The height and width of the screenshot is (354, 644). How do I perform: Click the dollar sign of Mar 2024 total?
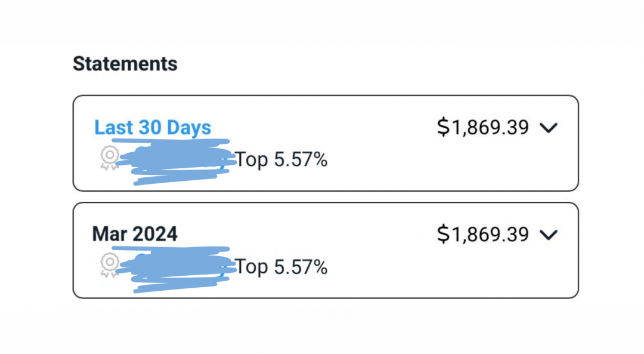coord(443,235)
